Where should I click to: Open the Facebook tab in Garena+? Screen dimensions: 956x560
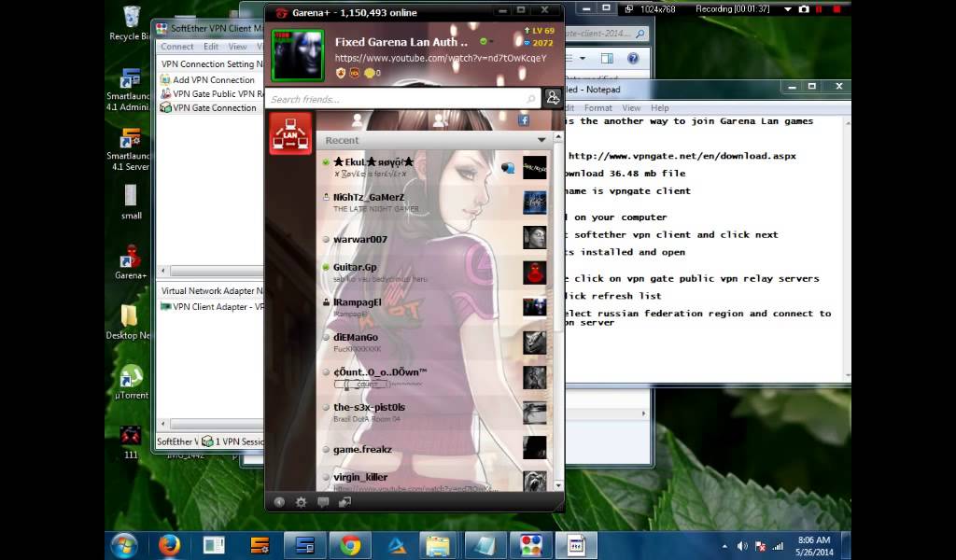[x=523, y=120]
